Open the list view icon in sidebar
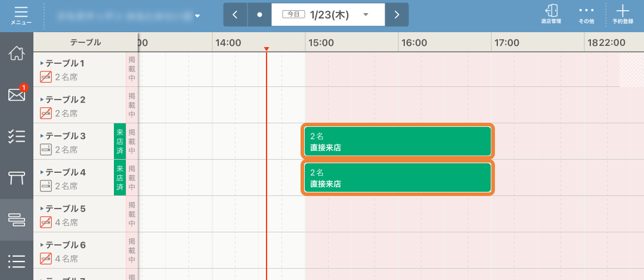 click(x=17, y=261)
